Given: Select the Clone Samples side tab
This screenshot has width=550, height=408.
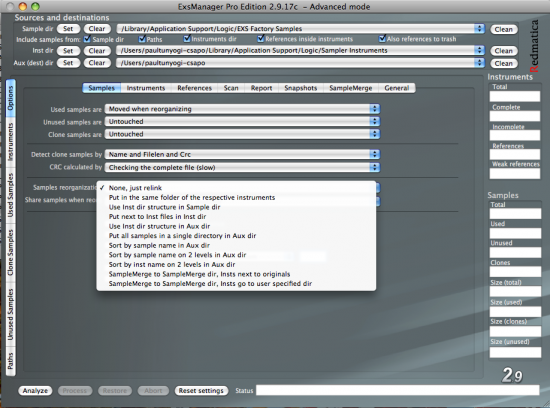Looking at the screenshot, I should tap(11, 252).
